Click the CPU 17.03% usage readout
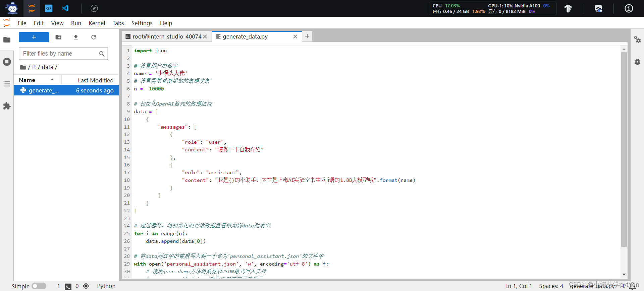Screen dimensions: 644x291 click(x=446, y=6)
